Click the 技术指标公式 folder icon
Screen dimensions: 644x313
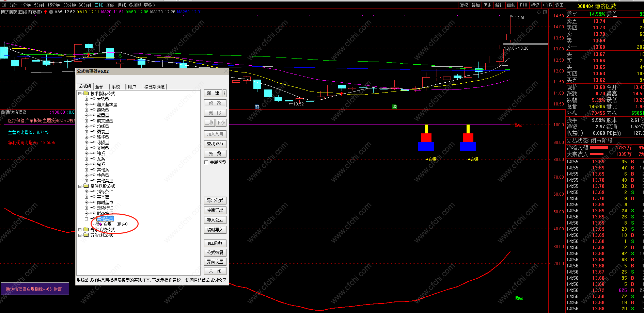[86, 94]
